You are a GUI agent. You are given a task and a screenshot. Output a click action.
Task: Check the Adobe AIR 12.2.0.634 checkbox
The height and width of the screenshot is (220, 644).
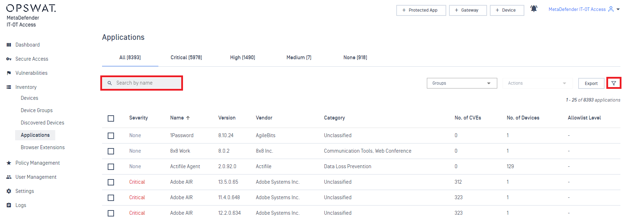(x=111, y=213)
